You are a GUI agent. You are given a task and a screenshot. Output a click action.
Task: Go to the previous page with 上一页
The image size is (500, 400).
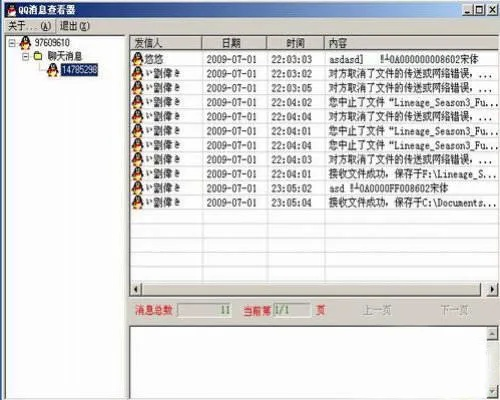click(x=377, y=310)
